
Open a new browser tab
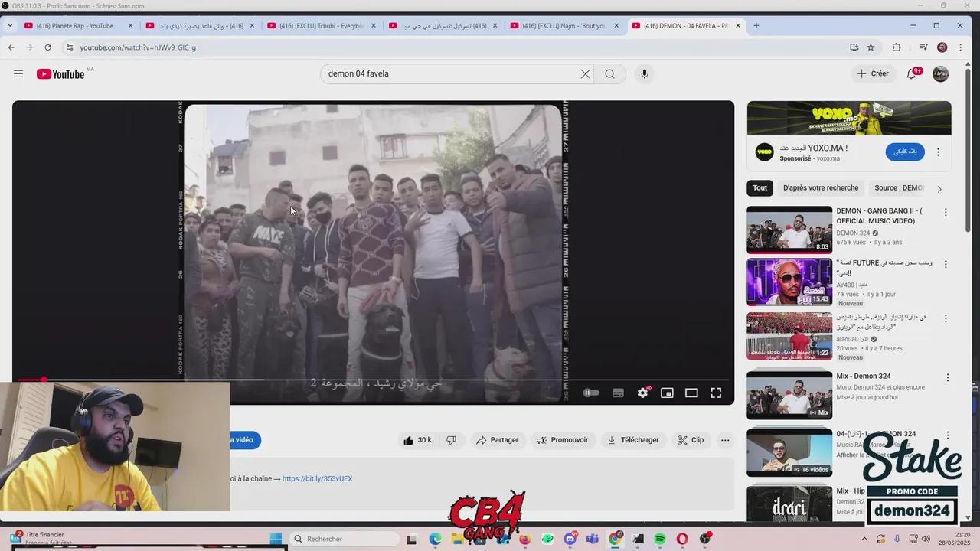(756, 25)
